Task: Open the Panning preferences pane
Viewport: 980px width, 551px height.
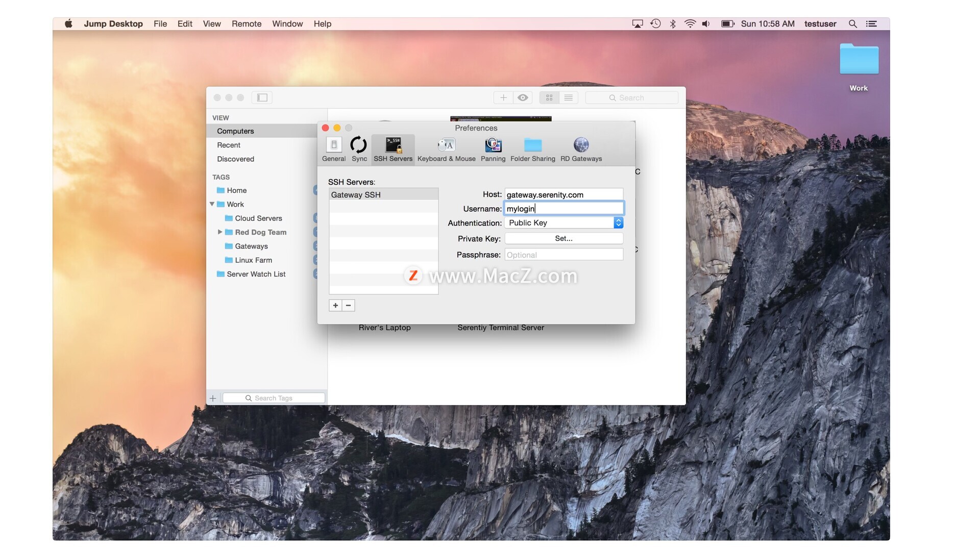Action: [x=493, y=149]
